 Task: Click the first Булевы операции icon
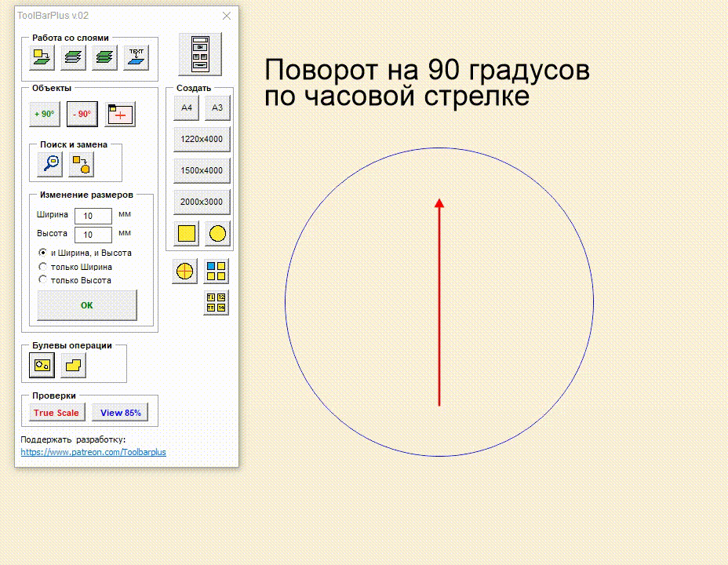40,364
